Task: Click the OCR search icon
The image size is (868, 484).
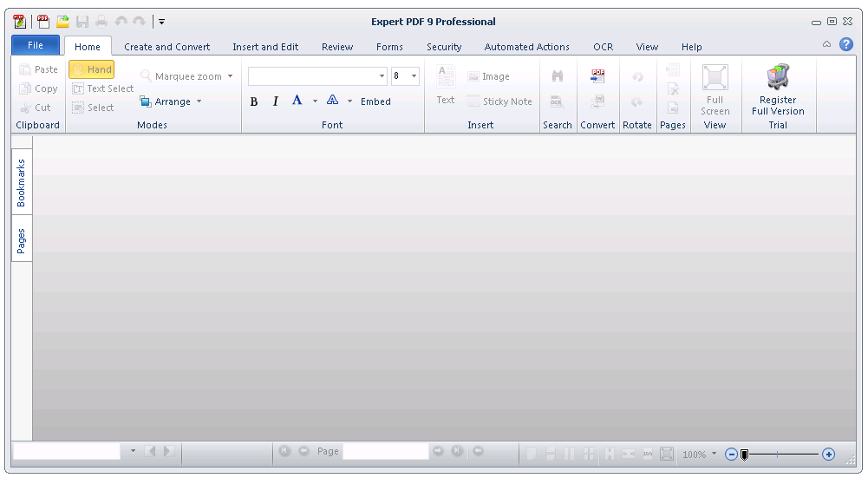Action: click(x=557, y=101)
